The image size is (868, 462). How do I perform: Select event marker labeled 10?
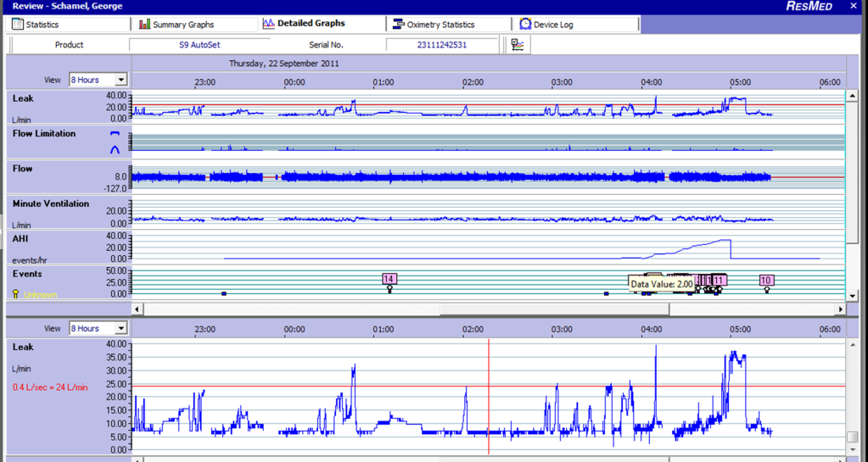pos(766,280)
